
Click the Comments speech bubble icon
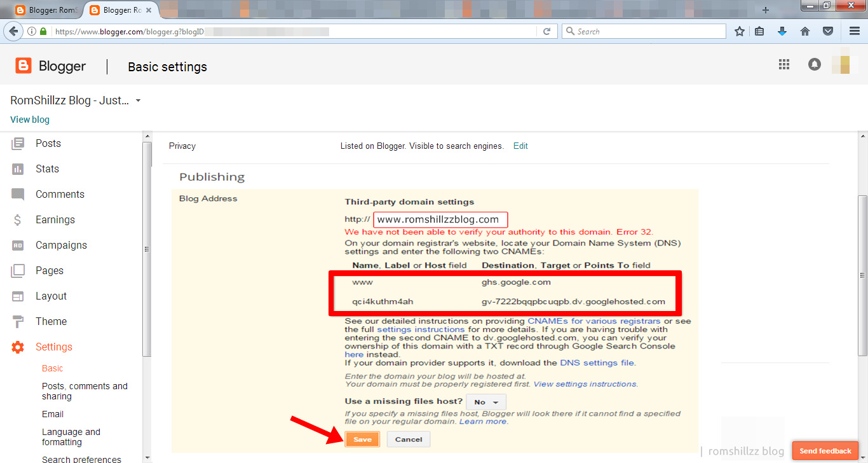tap(18, 195)
